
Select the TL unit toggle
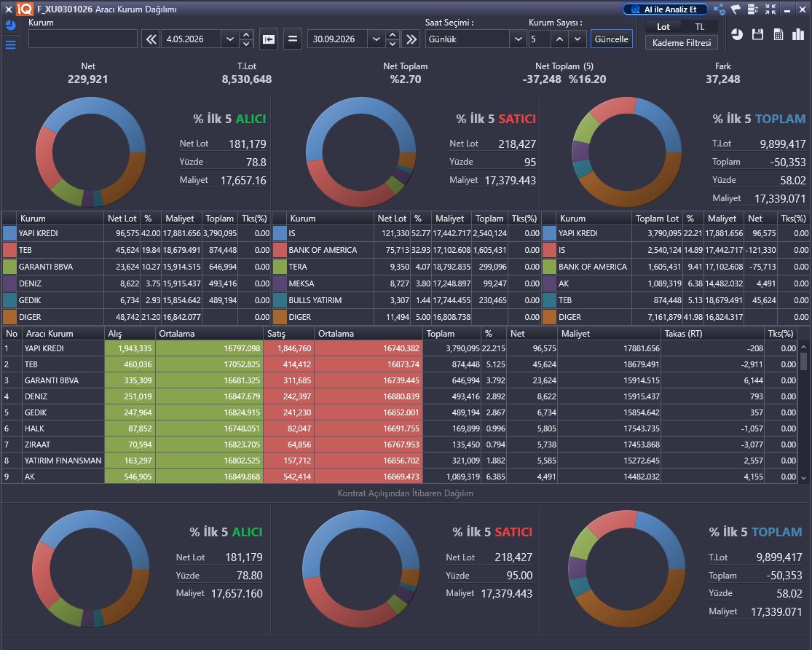point(700,27)
